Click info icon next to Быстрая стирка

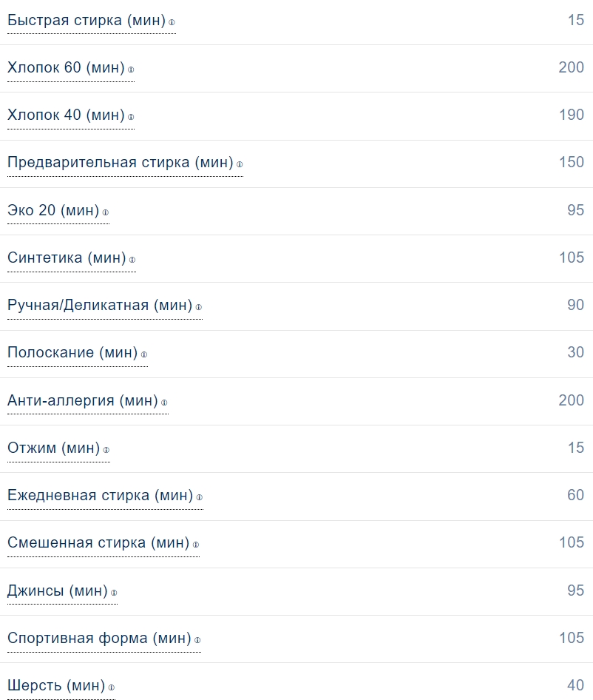pos(172,22)
